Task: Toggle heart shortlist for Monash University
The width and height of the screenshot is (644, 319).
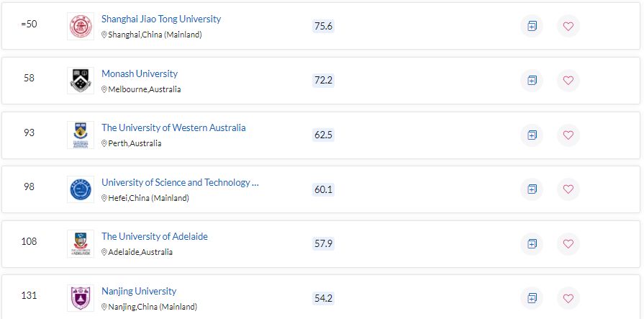Action: pos(568,81)
